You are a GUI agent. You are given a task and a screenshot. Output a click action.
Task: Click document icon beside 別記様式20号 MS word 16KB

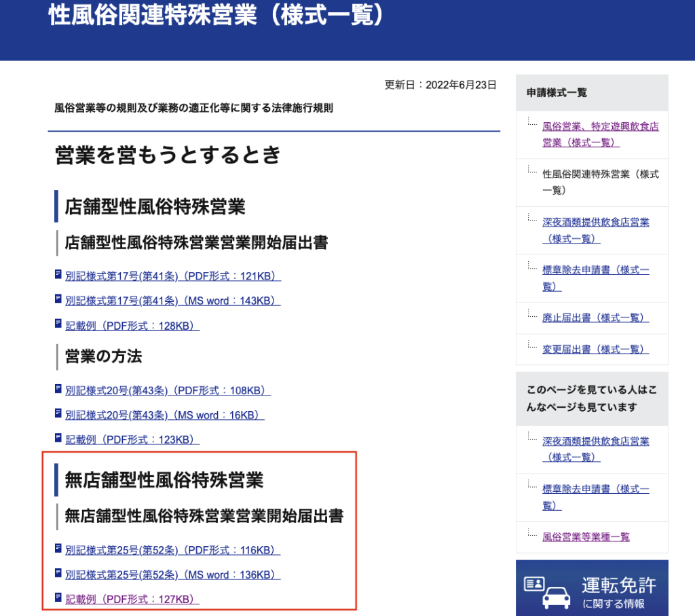pyautogui.click(x=58, y=415)
